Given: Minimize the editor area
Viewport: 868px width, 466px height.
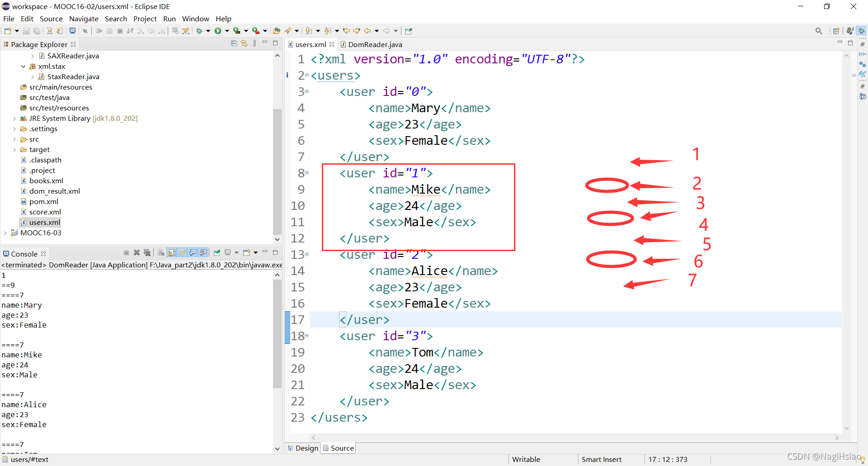Looking at the screenshot, I should [840, 43].
